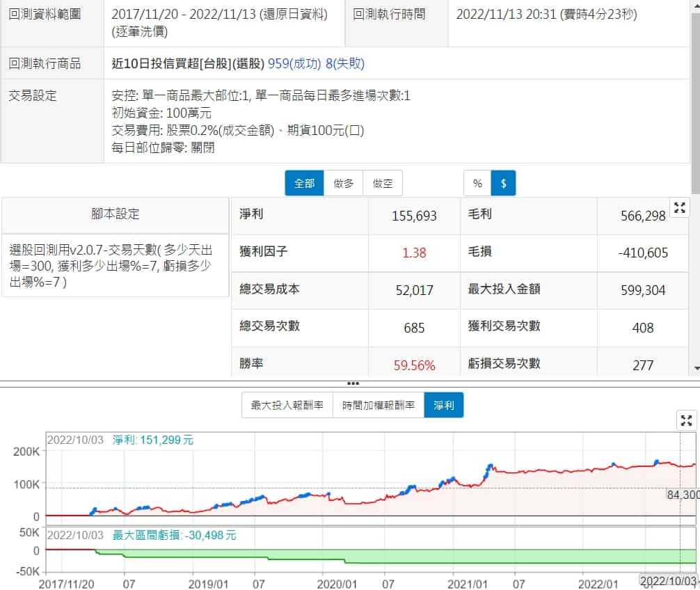The height and width of the screenshot is (590, 700).
Task: Switch values to percent (%) display
Action: coord(477,184)
